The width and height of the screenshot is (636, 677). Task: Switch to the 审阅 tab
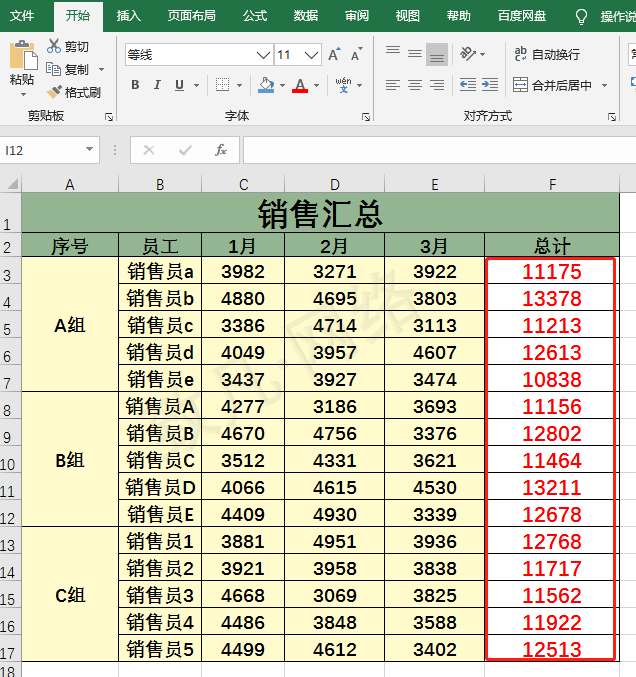pyautogui.click(x=357, y=16)
